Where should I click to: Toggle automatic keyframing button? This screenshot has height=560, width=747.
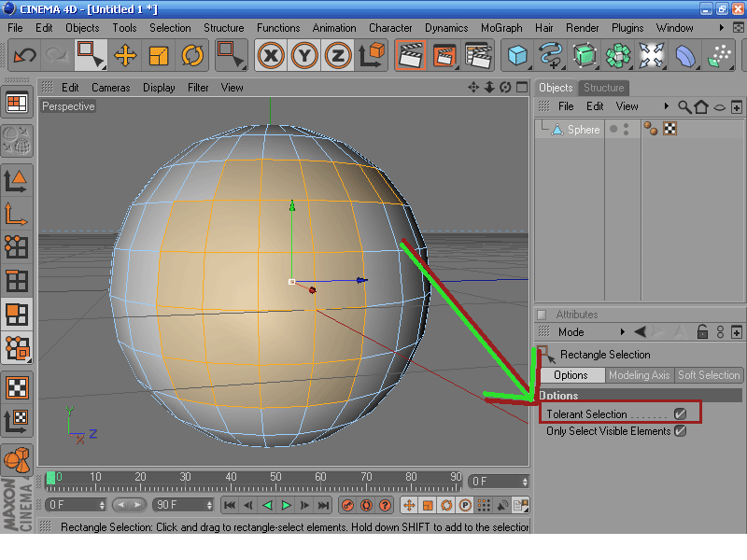(x=366, y=505)
